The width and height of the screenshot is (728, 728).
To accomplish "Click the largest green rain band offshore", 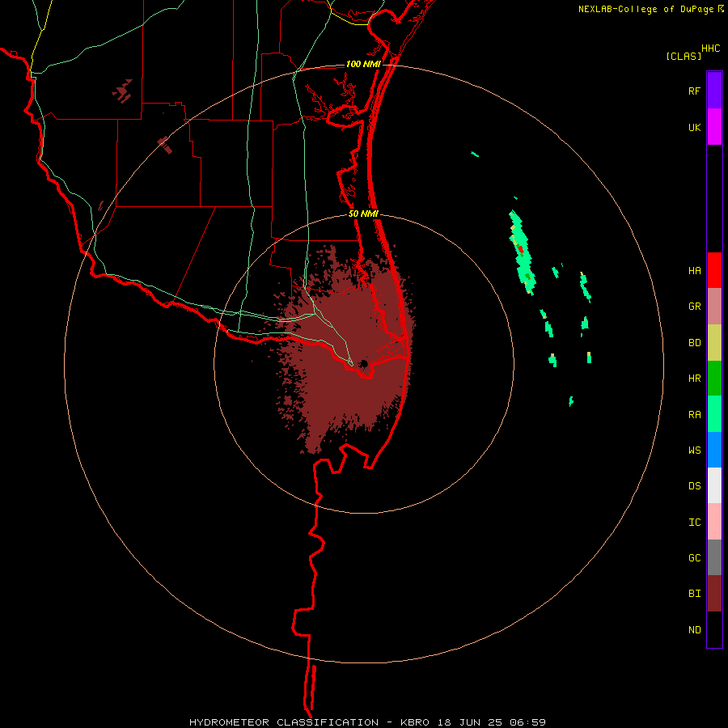I will 523,252.
